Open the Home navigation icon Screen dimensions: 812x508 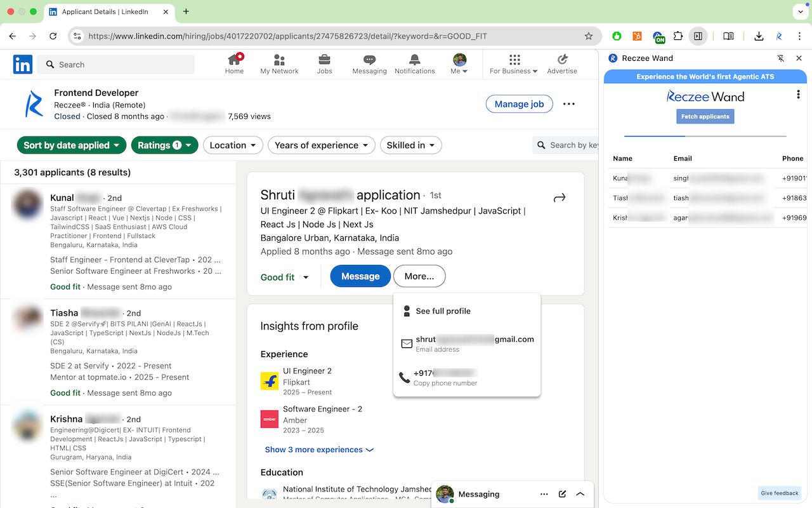(234, 64)
